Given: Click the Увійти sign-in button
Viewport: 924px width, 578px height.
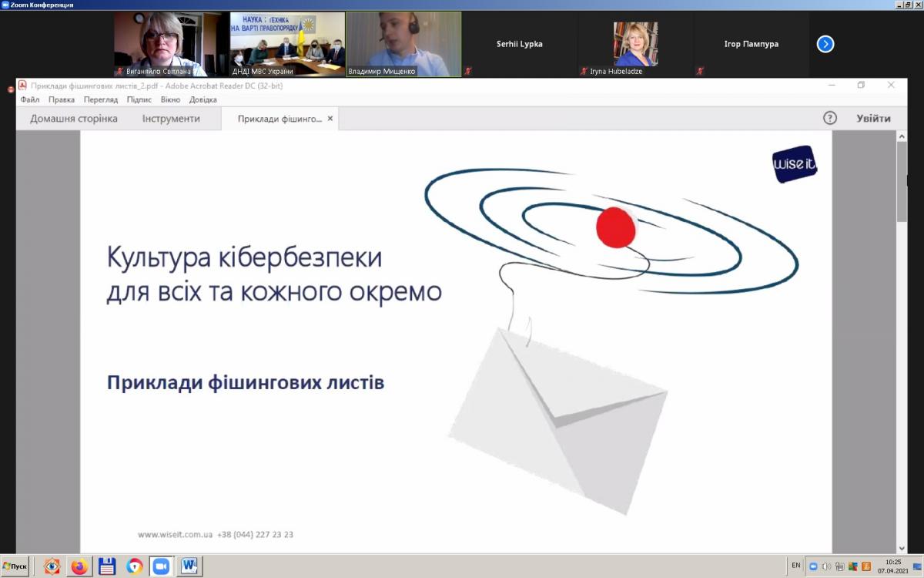Looking at the screenshot, I should click(873, 119).
